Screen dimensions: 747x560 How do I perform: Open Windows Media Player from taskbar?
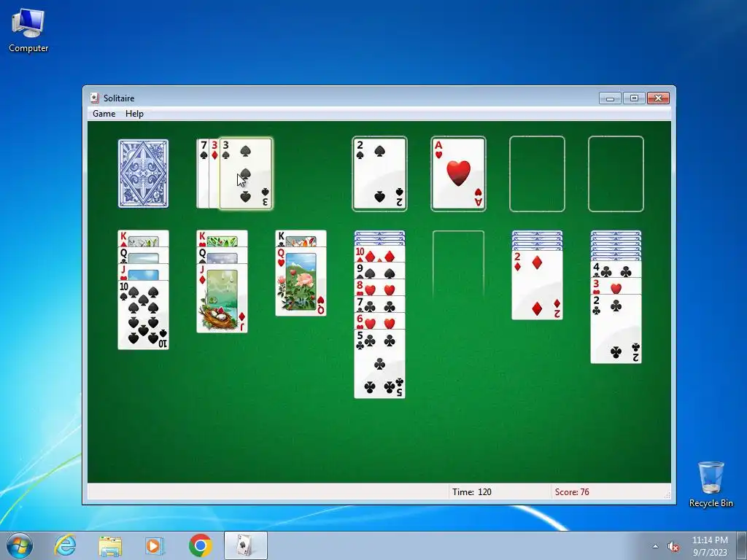point(155,545)
